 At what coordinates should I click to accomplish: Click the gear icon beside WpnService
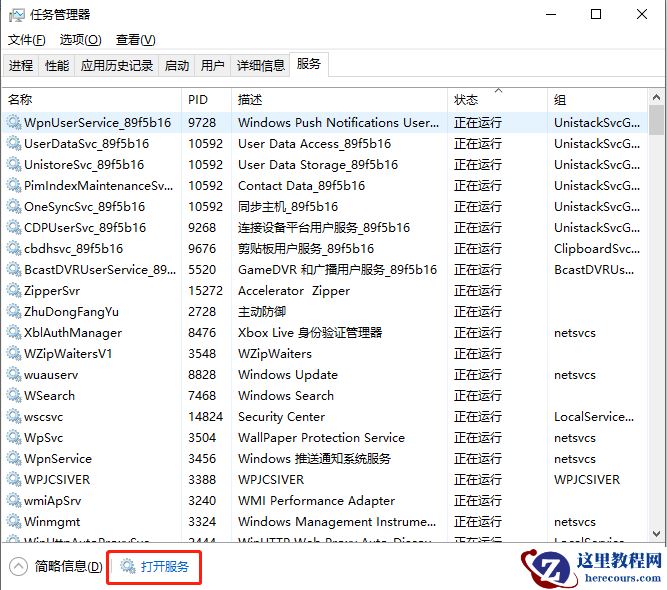14,459
